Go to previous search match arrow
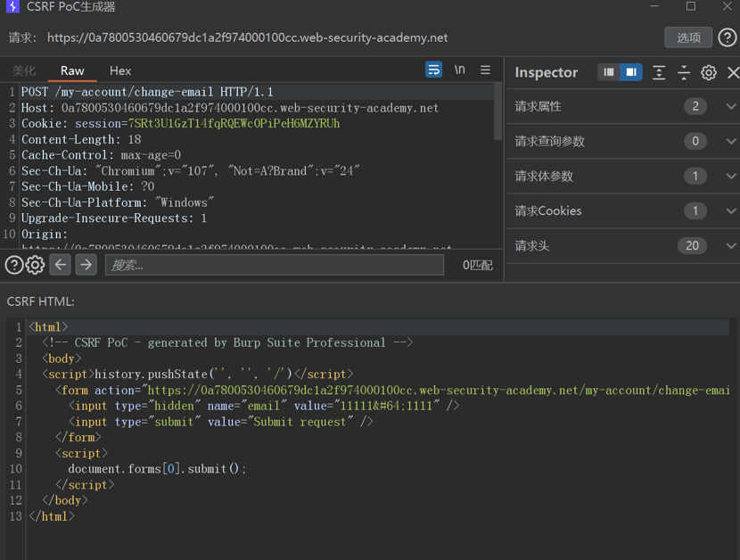Image resolution: width=740 pixels, height=560 pixels. click(61, 265)
